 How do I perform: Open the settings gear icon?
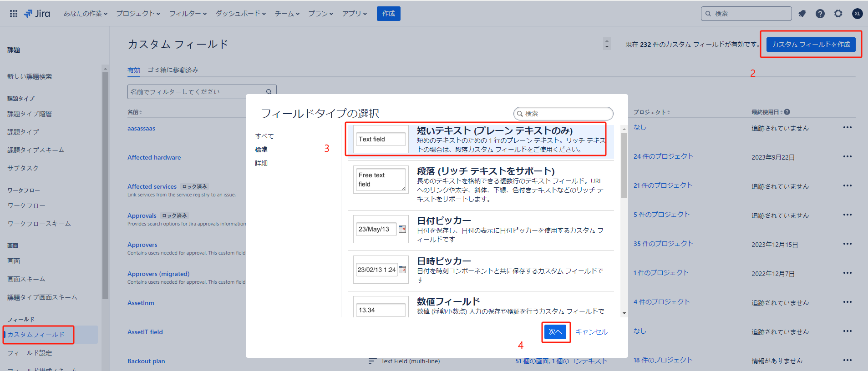[838, 14]
